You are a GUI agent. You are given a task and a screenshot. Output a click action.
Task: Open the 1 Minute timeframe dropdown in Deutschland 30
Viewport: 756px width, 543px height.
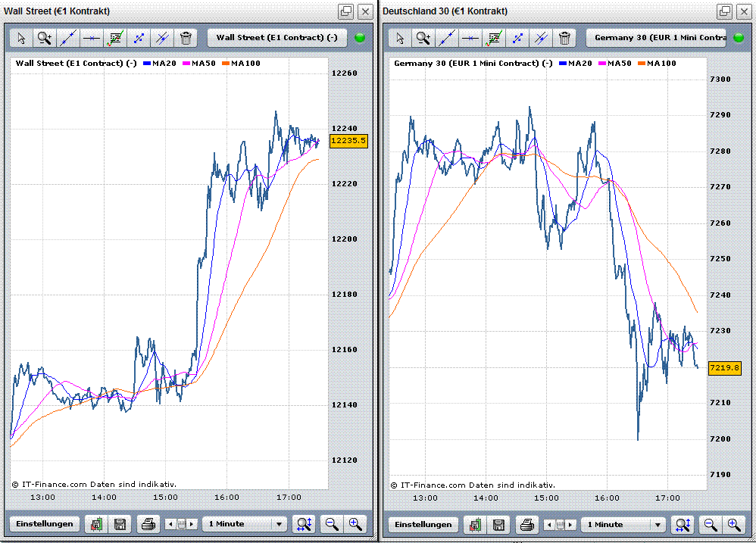pyautogui.click(x=624, y=524)
